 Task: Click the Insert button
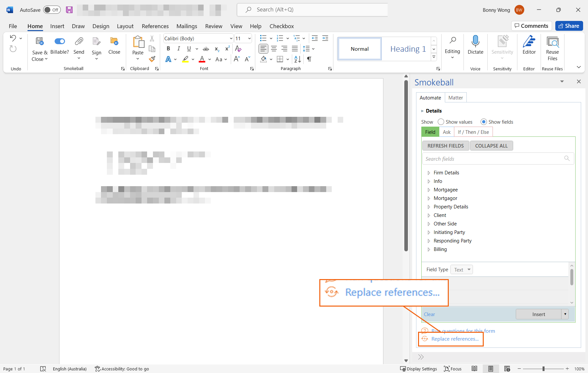(538, 314)
